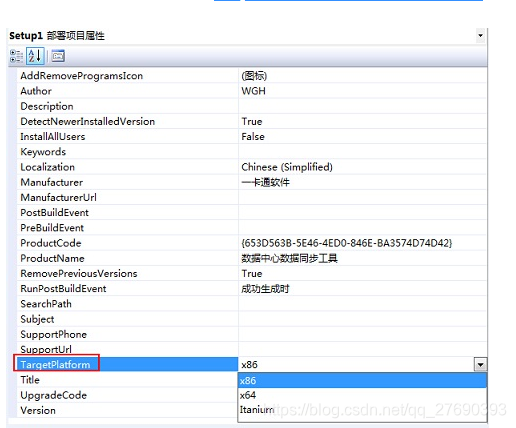Viewport: 516px width, 428px height.
Task: Click the Setup1 部署项目属性 header text
Action: click(x=57, y=36)
